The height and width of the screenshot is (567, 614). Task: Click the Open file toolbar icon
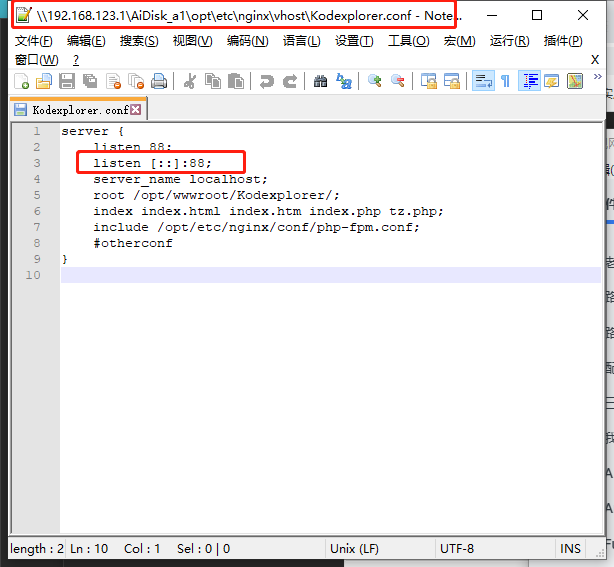[x=44, y=82]
